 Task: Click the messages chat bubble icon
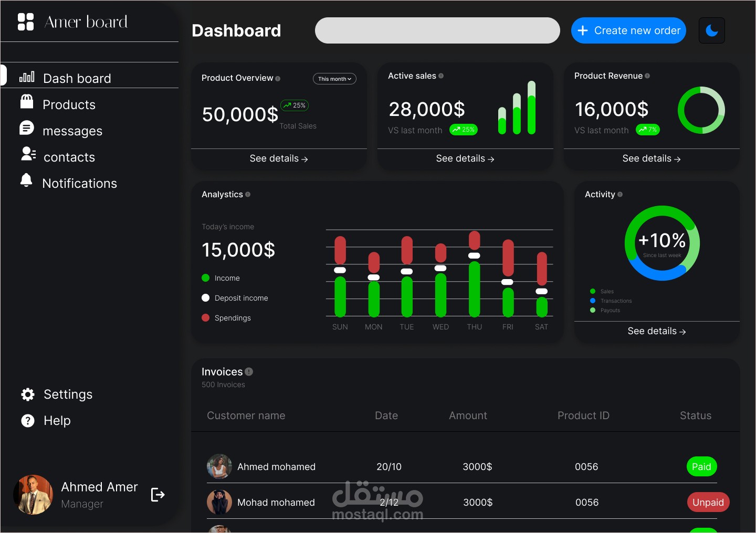[27, 128]
